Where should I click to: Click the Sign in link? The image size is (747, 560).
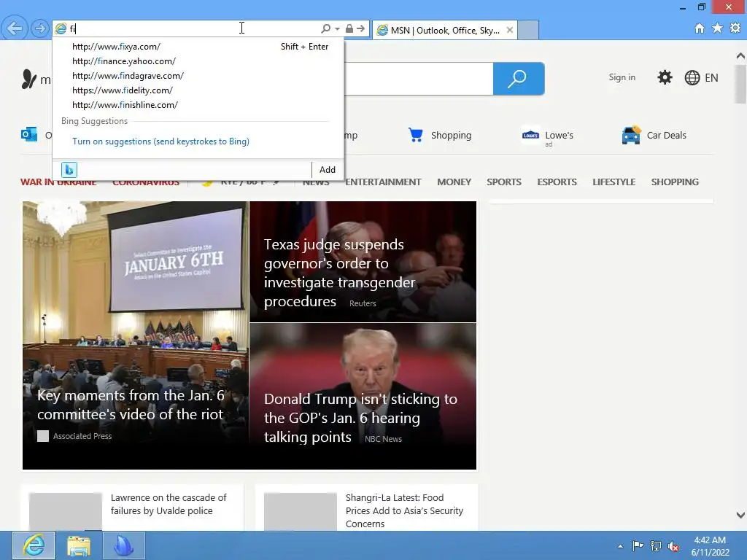click(622, 77)
